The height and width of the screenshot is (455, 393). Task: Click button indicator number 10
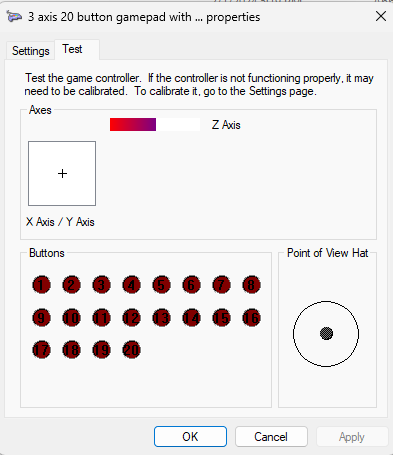point(71,318)
